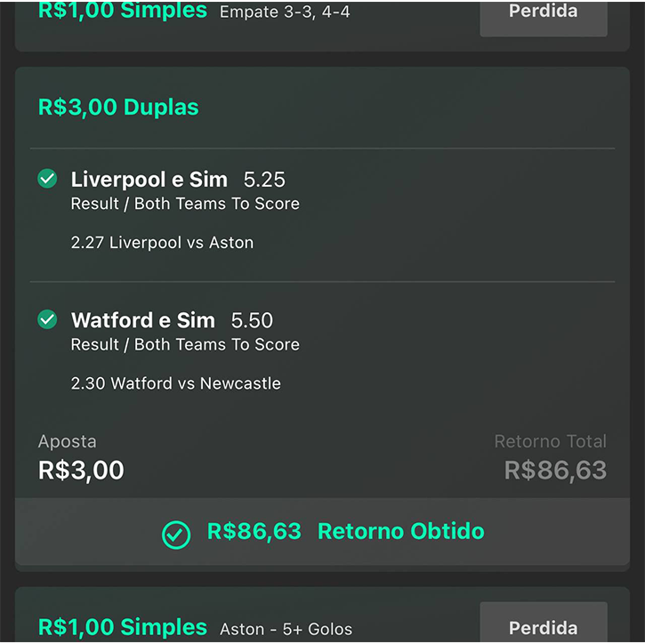Click the grey Retorno Total R$86,63 amount
The height and width of the screenshot is (644, 645).
555,470
